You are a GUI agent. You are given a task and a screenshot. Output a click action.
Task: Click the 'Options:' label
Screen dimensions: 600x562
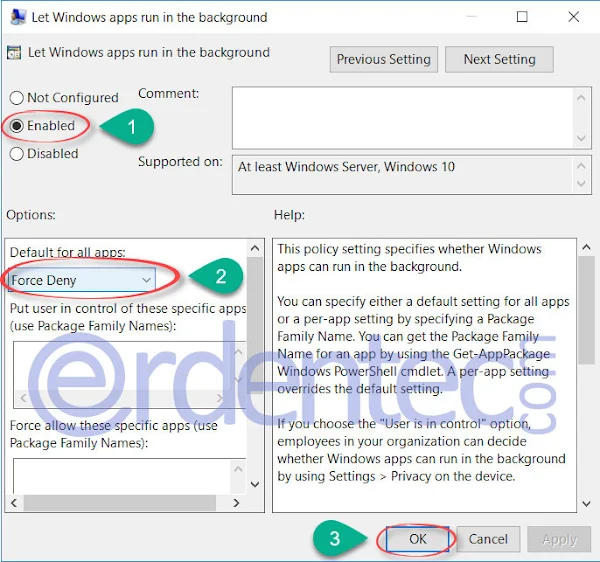31,215
